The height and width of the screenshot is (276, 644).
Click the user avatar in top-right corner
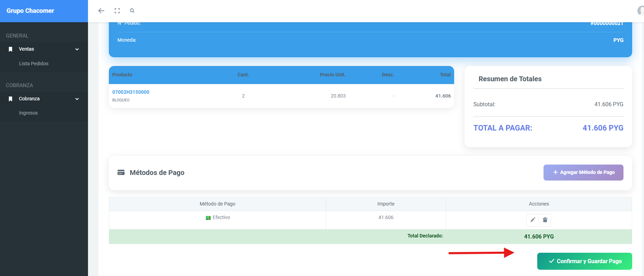641,11
